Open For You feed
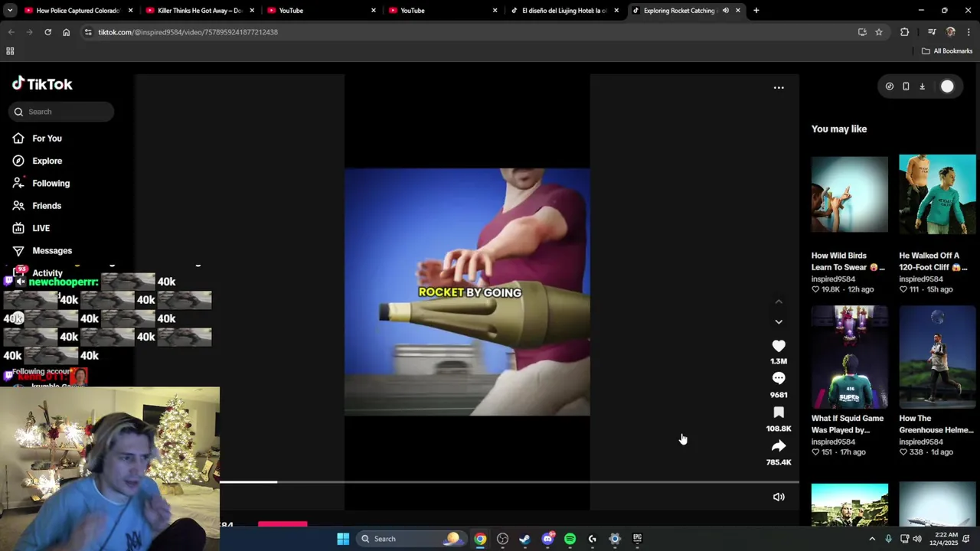 (x=47, y=139)
